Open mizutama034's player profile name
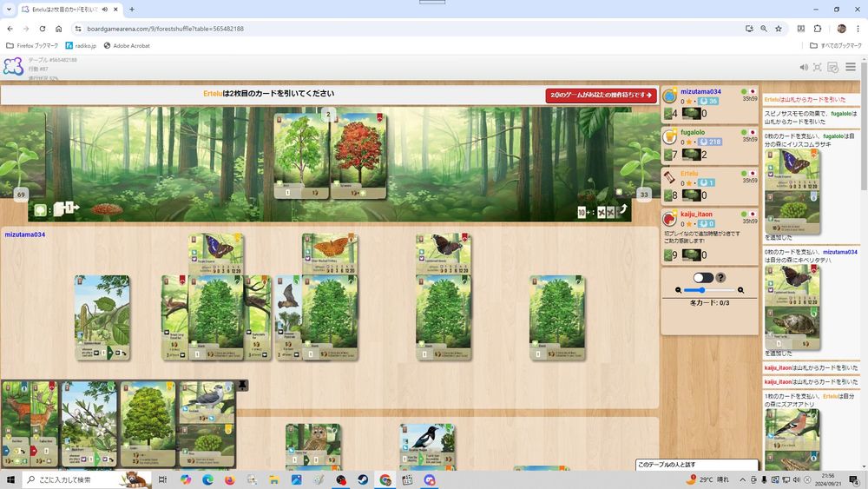Viewport: 868px width, 489px height. (x=700, y=91)
